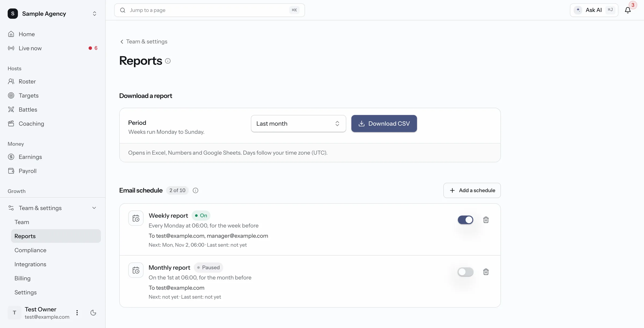This screenshot has width=644, height=328.
Task: Open Battles crossed swords icon
Action: pyautogui.click(x=11, y=110)
